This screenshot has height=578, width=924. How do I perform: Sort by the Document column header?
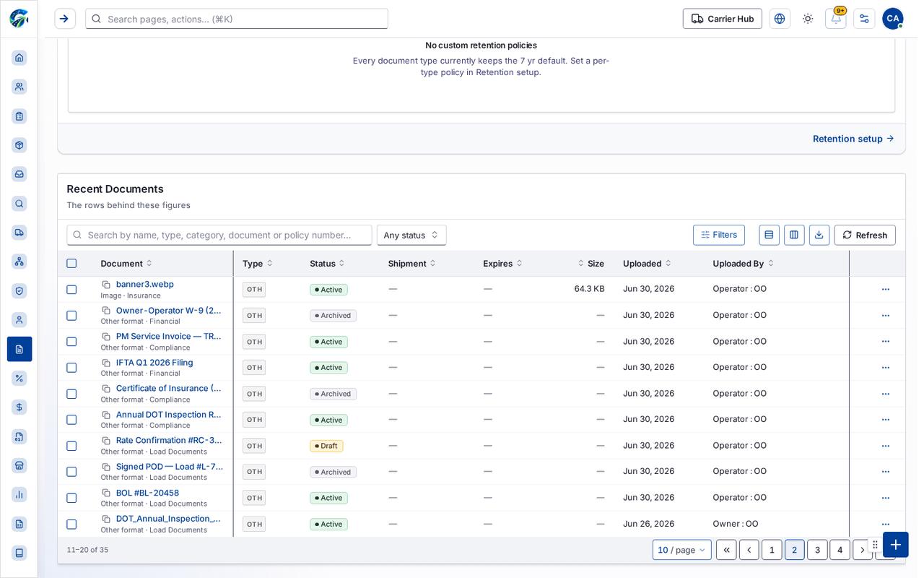point(126,264)
